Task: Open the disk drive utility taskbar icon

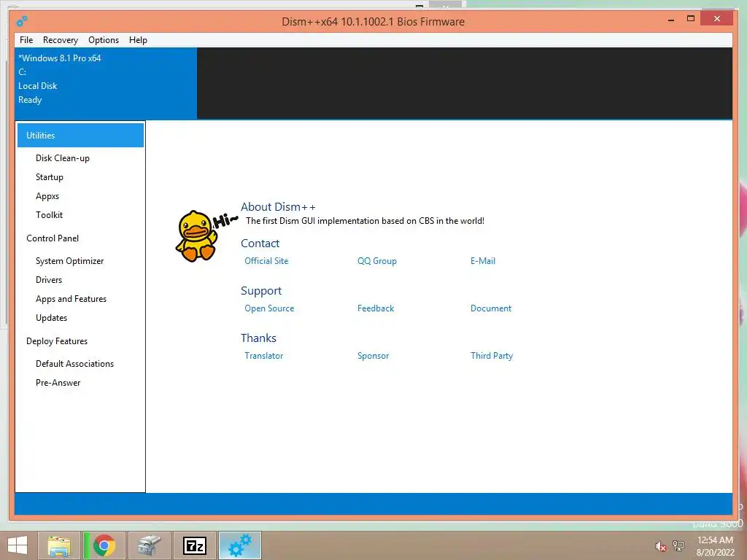Action: tap(149, 545)
